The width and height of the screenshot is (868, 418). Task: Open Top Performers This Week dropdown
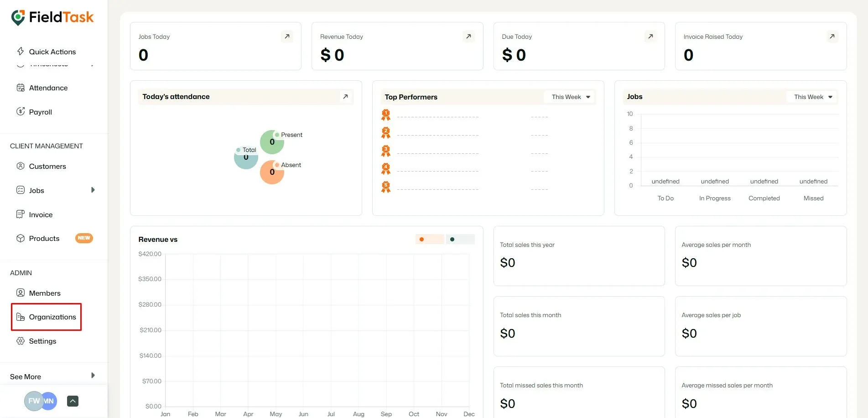point(570,97)
